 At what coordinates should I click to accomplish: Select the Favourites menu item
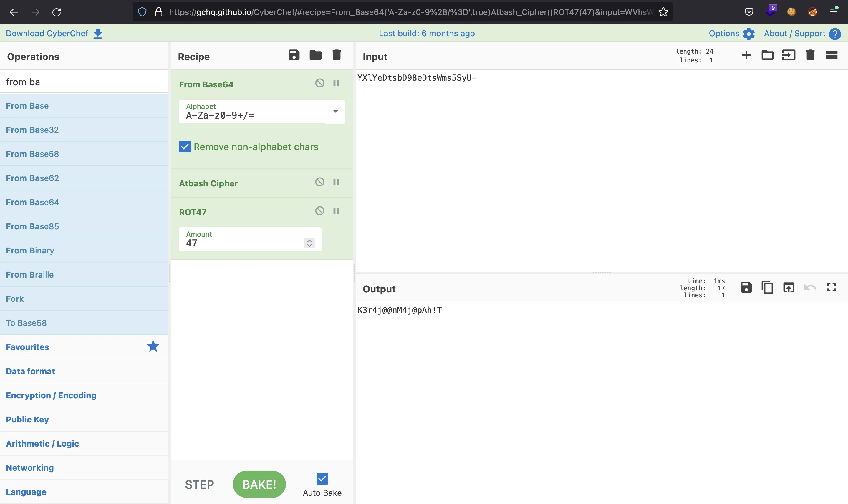27,347
